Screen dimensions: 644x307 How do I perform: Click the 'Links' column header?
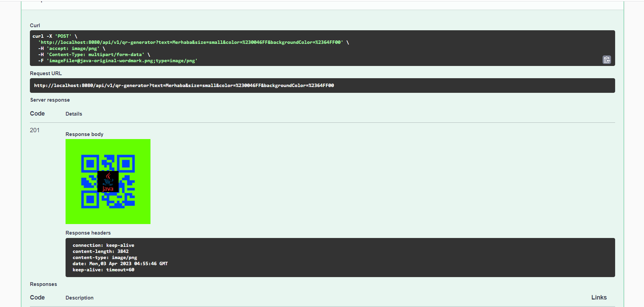click(599, 297)
